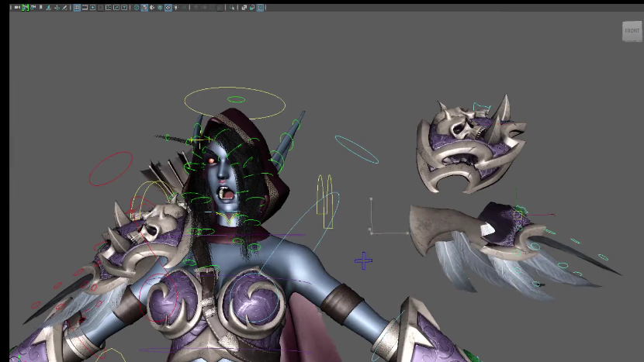The width and height of the screenshot is (644, 362).
Task: Click the dimmed Motion Blur icon
Action: pyautogui.click(x=204, y=8)
